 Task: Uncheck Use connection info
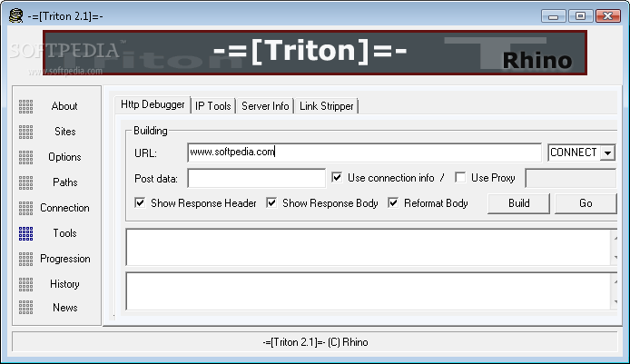point(337,178)
